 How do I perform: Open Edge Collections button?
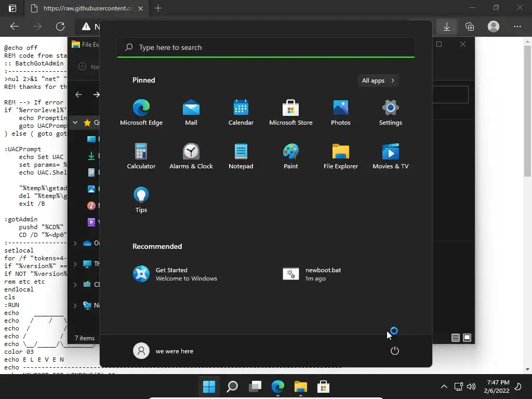[x=470, y=26]
